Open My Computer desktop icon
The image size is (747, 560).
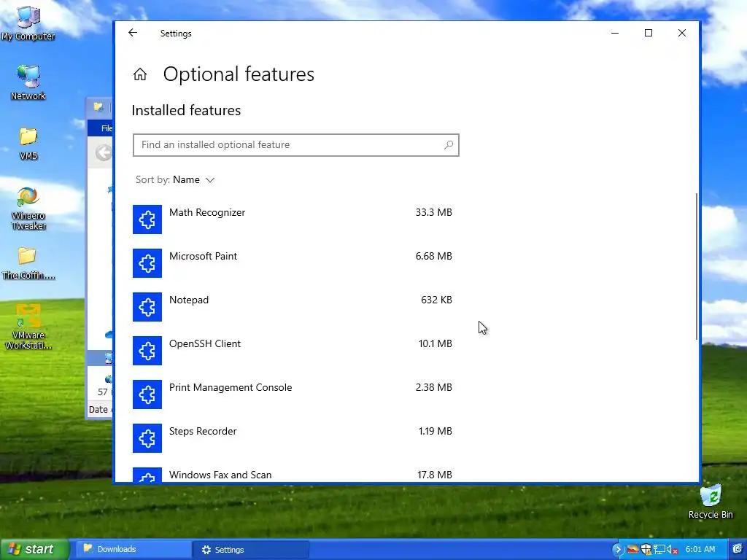tap(28, 23)
